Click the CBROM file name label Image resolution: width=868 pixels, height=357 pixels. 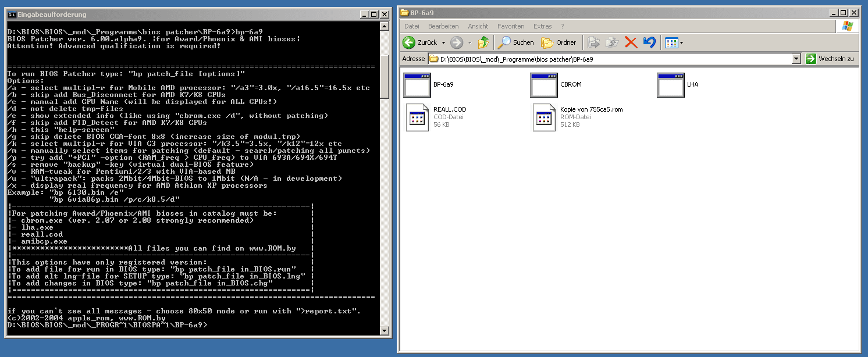pos(571,84)
